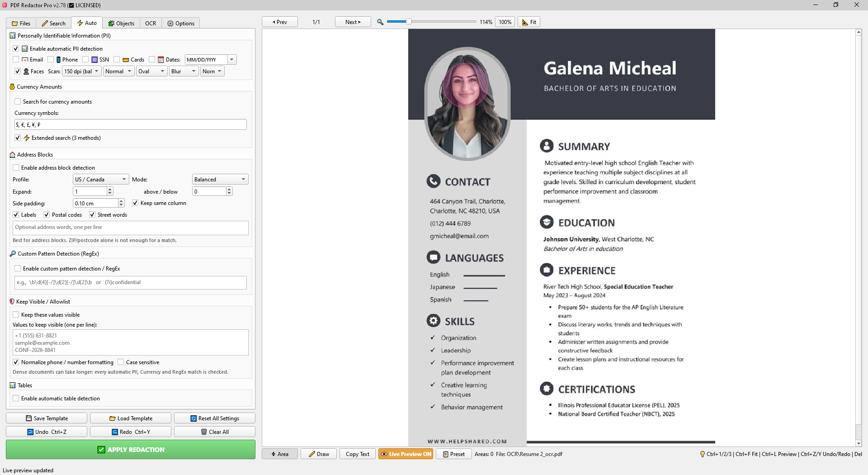The height and width of the screenshot is (475, 868).
Task: Enable the Email PII checkbox
Action: tap(16, 60)
